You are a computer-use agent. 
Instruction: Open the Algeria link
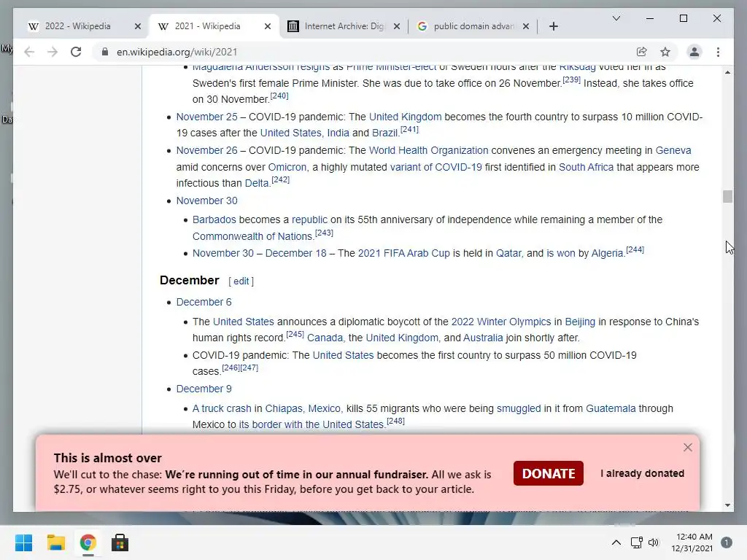(x=607, y=253)
